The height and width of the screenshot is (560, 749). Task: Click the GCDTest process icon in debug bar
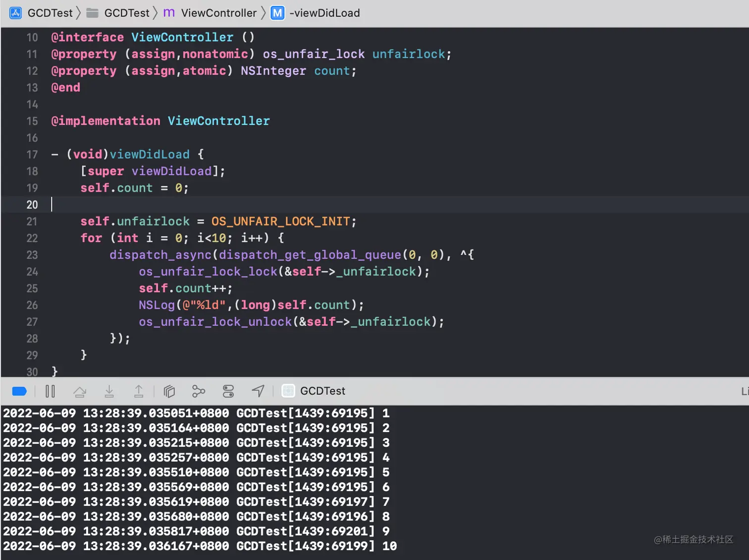[x=288, y=391]
